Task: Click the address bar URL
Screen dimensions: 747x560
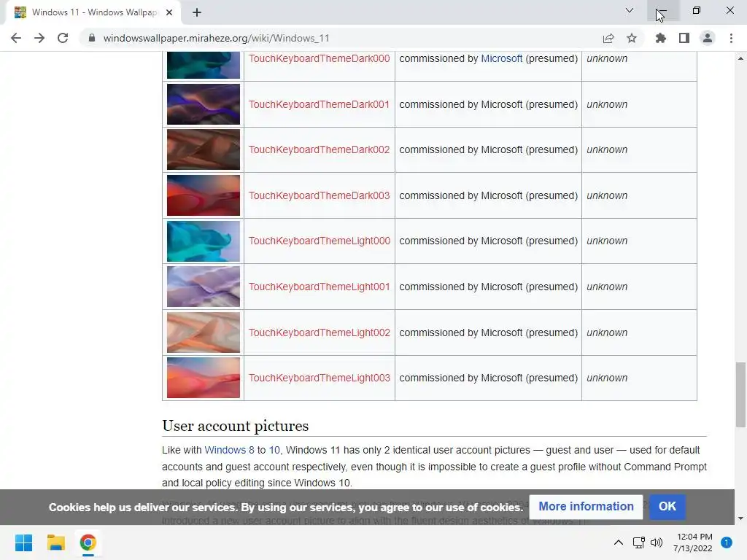Action: (216, 38)
